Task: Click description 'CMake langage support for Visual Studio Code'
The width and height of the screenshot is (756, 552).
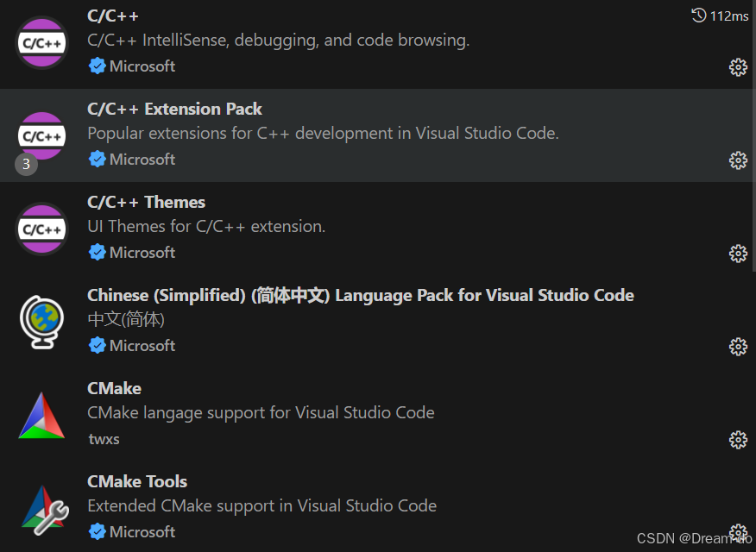Action: [261, 413]
